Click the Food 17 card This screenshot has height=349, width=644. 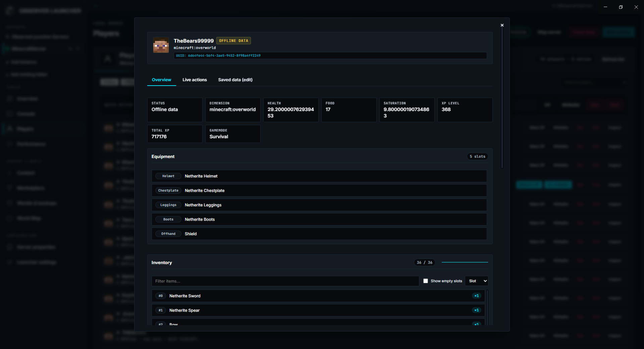[349, 110]
